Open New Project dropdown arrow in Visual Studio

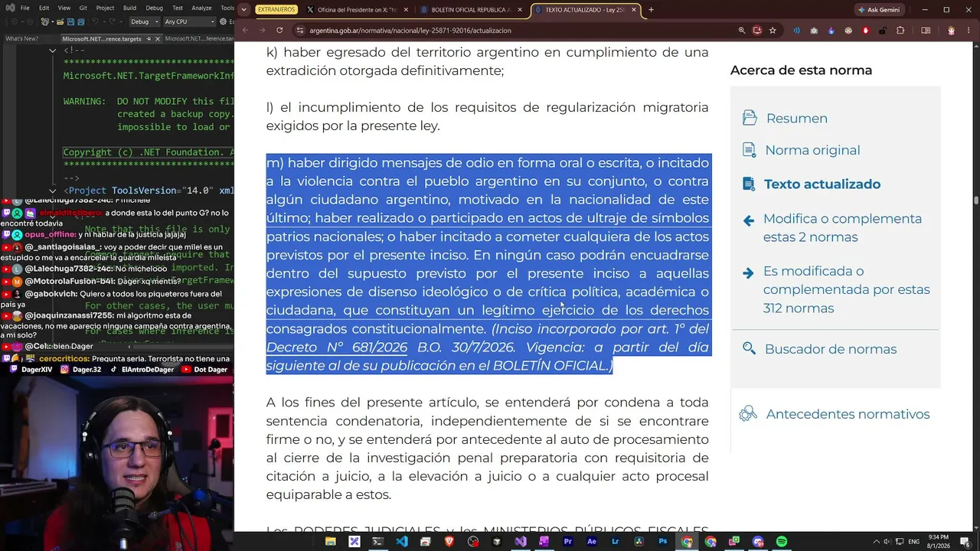pyautogui.click(x=53, y=21)
